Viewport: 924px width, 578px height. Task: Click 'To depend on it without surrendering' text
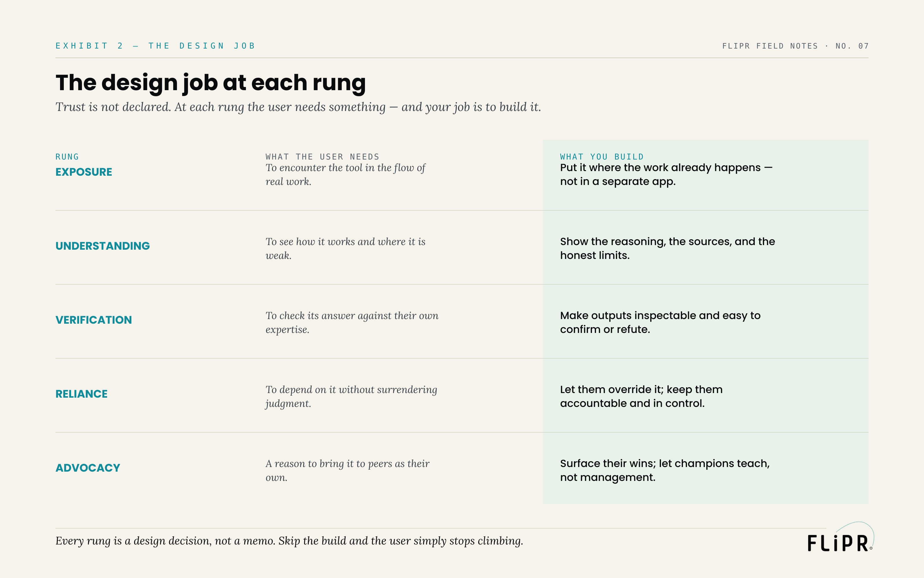(351, 397)
